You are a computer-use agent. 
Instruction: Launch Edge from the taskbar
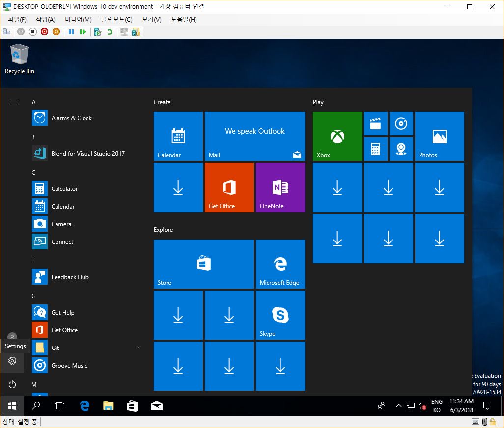[84, 406]
